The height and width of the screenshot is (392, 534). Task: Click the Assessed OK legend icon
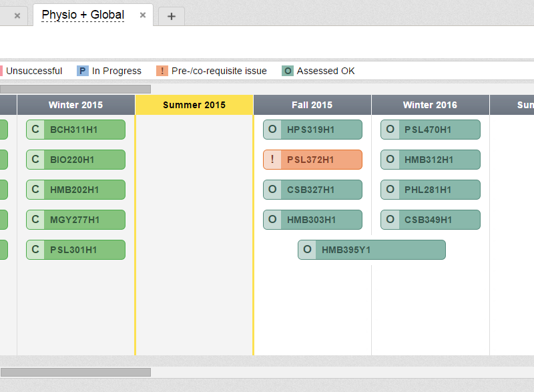pyautogui.click(x=288, y=71)
